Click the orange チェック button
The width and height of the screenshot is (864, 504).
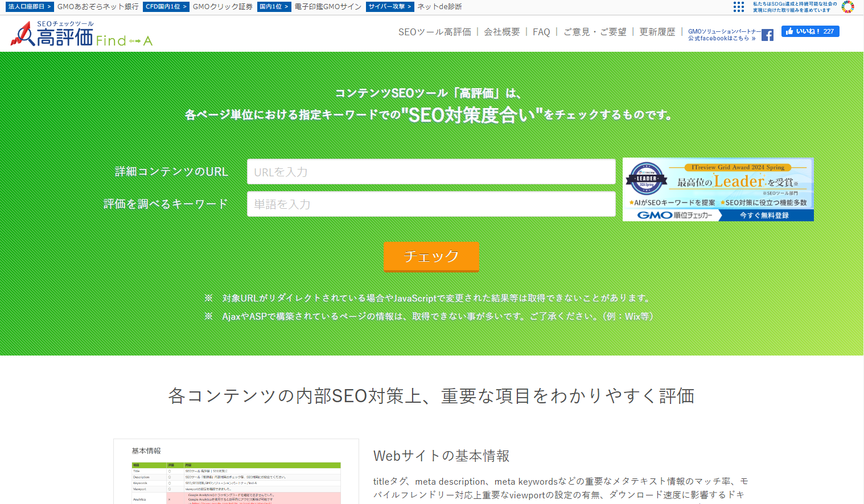[x=431, y=257]
